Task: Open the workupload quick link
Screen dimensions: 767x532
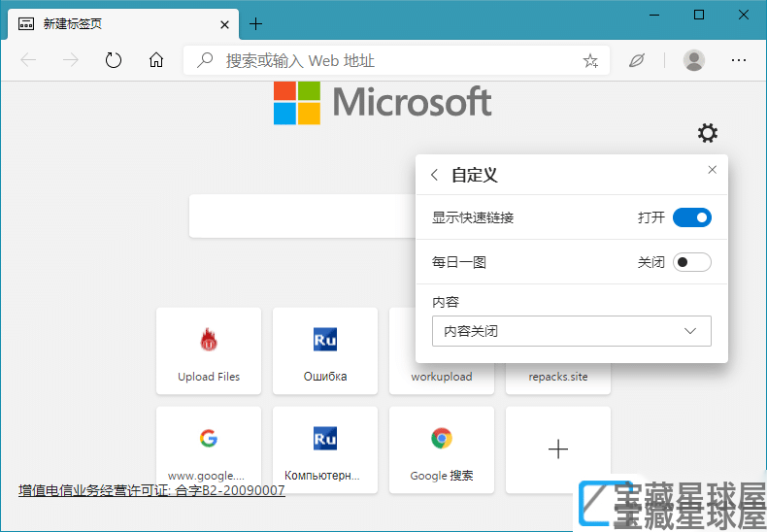Action: [x=442, y=377]
